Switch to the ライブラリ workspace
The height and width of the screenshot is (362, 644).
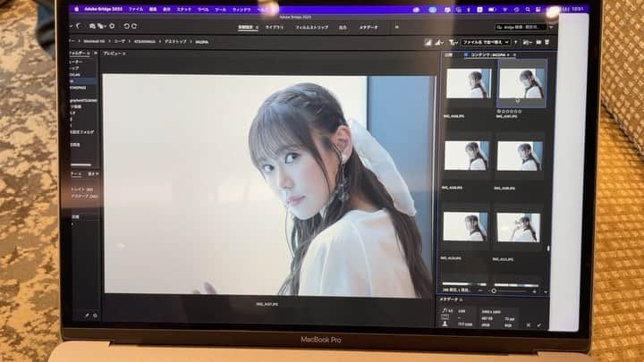point(275,27)
